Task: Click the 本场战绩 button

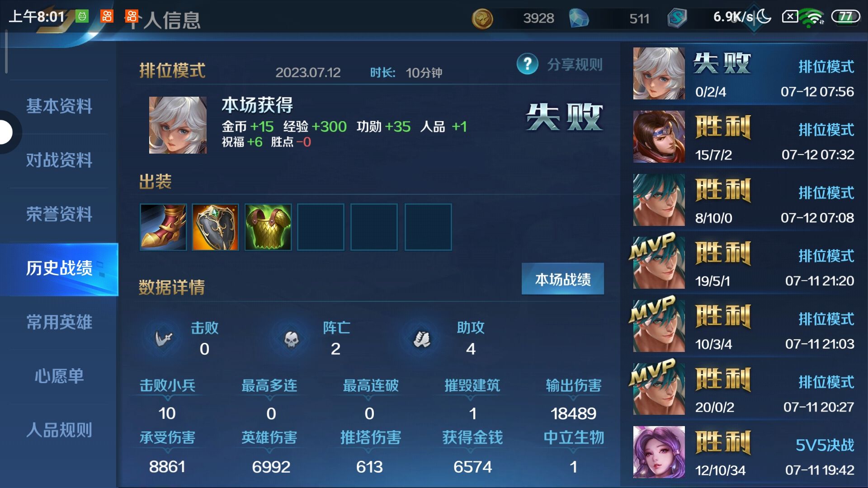Action: [563, 279]
